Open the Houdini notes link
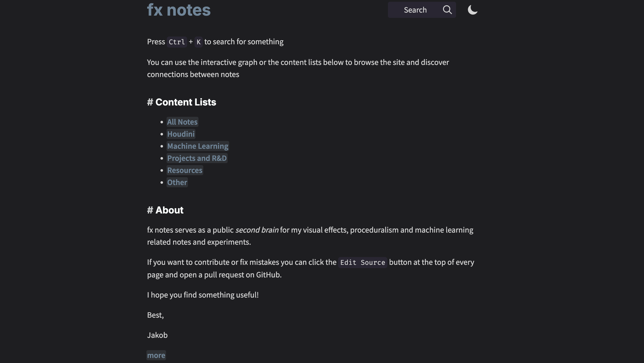 coord(181,134)
